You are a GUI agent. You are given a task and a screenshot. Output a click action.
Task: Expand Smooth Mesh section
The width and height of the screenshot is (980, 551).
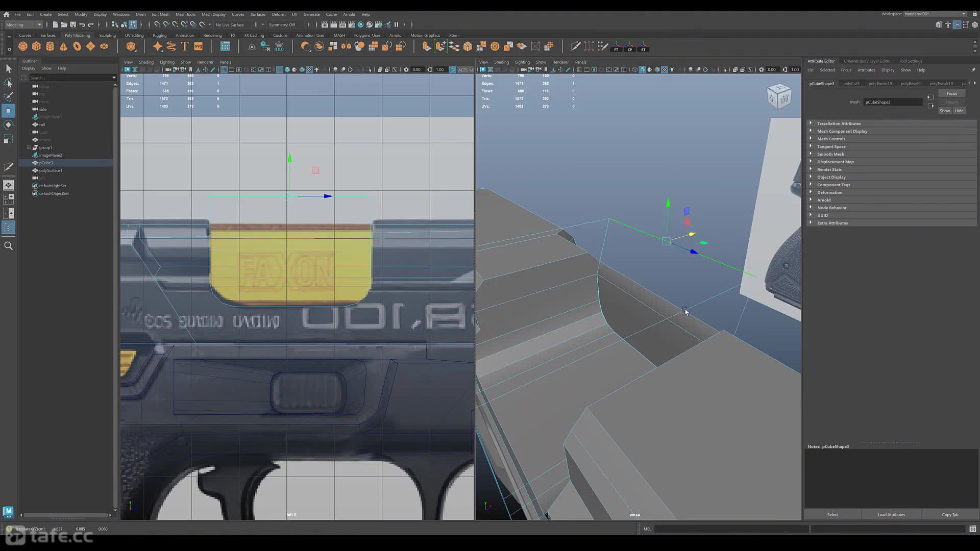(x=811, y=154)
